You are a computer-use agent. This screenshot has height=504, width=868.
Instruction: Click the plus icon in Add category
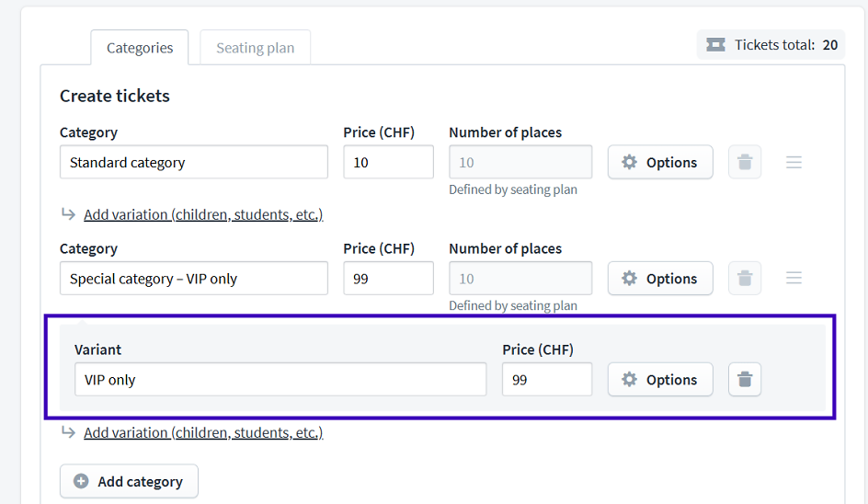coord(81,481)
